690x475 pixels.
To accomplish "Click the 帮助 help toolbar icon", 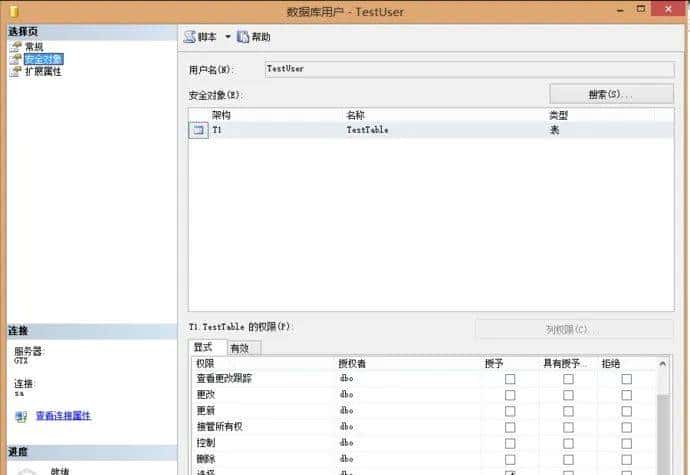I will pyautogui.click(x=243, y=37).
